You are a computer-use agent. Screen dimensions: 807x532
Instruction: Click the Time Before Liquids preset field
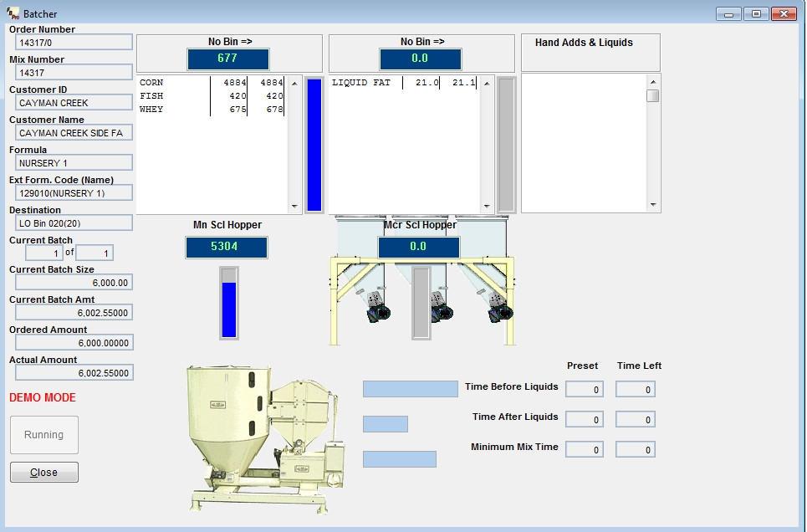[583, 388]
